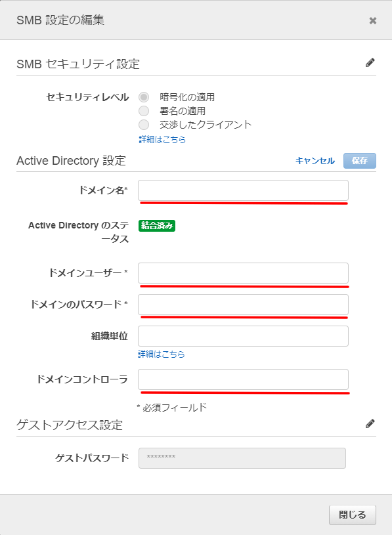Click the 保存 button
Screen dimensions: 392x535
pyautogui.click(x=360, y=161)
